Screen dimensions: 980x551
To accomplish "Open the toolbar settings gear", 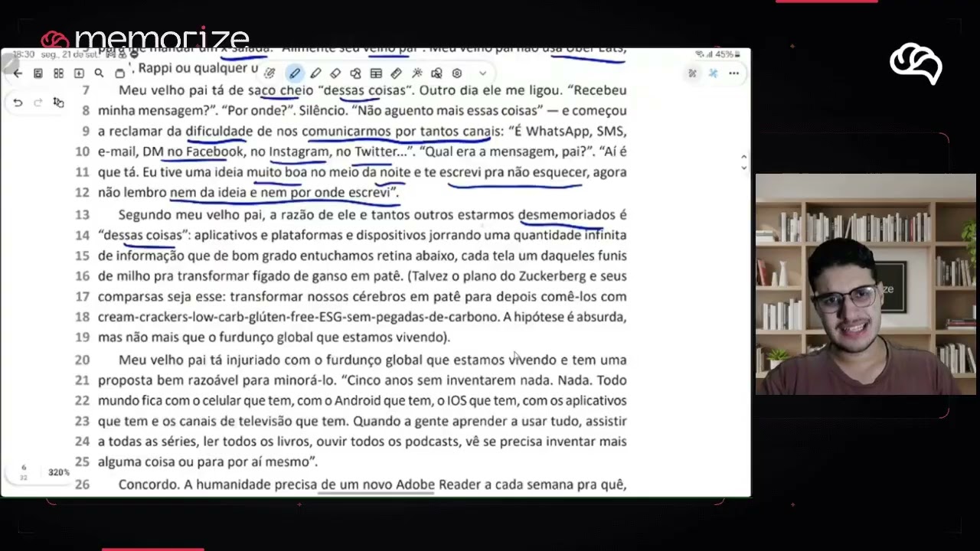I will point(457,73).
